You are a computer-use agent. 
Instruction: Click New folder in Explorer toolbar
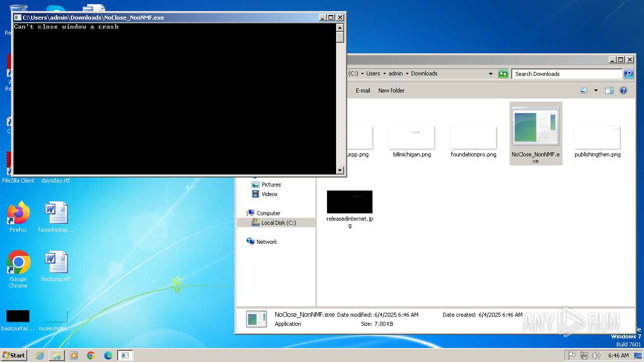(391, 90)
